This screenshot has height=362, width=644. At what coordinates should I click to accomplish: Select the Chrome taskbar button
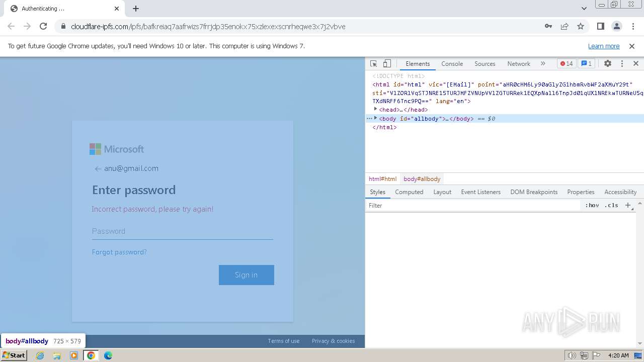[x=91, y=355]
